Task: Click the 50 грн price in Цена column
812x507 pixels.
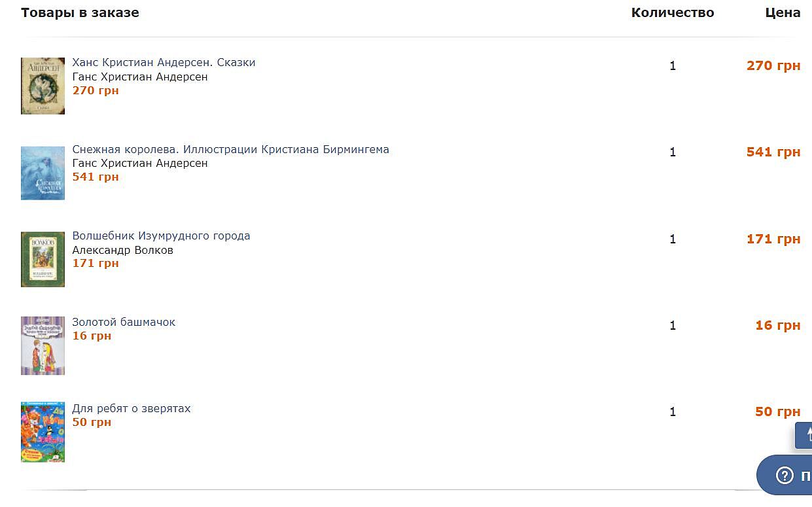Action: 777,411
